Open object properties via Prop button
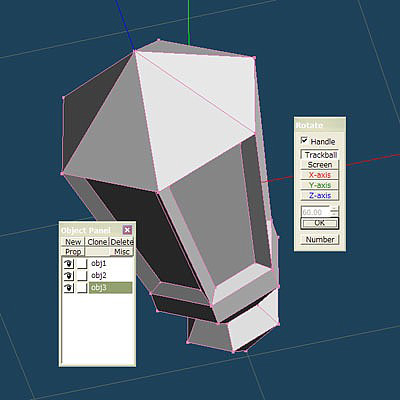The width and height of the screenshot is (400, 400). coord(73,252)
